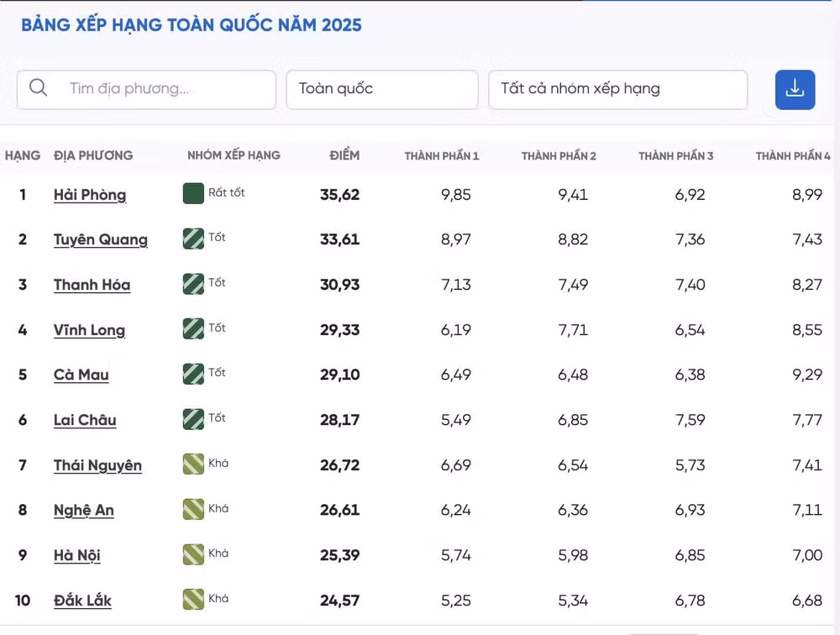The image size is (840, 635).
Task: Open the Toàn quốc region dropdown
Action: (x=382, y=90)
